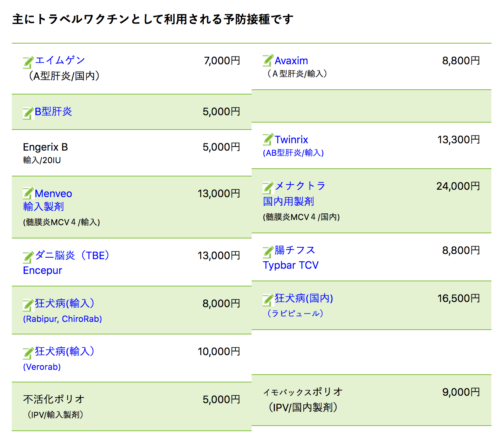The image size is (504, 440).
Task: Click the 輸入/20IU text
Action: coord(42,160)
